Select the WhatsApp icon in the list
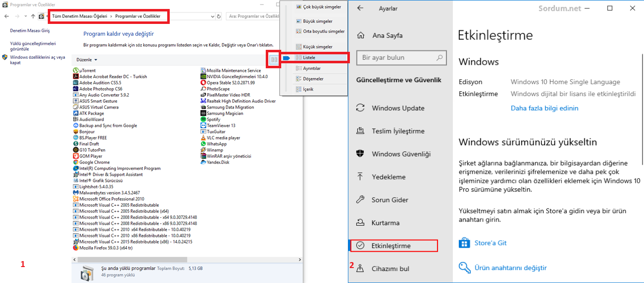 tap(203, 144)
